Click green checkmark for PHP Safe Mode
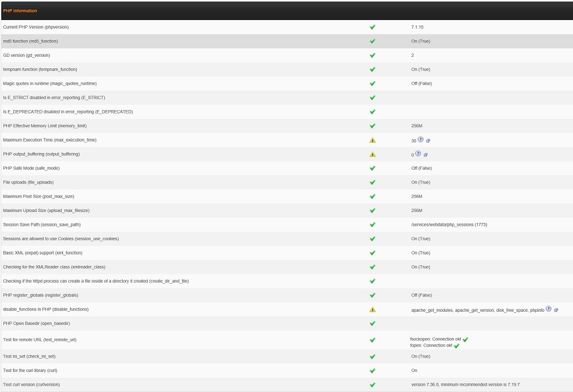 tap(372, 168)
